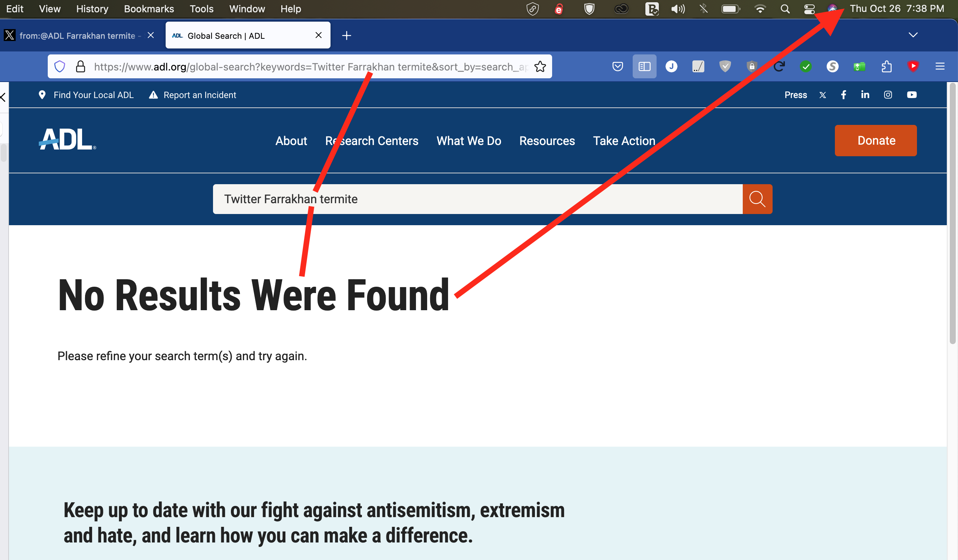958x560 pixels.
Task: Bookmark page with the star icon
Action: click(x=540, y=67)
